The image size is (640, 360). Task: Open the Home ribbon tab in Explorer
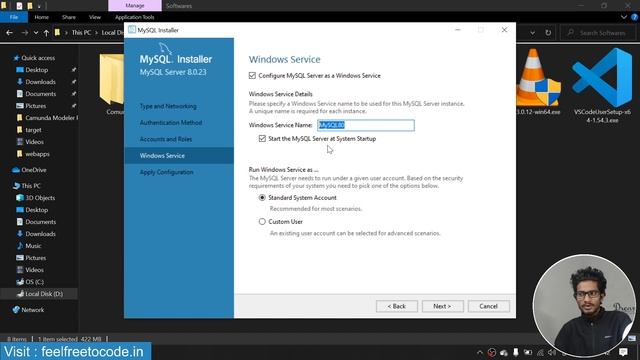click(x=41, y=17)
